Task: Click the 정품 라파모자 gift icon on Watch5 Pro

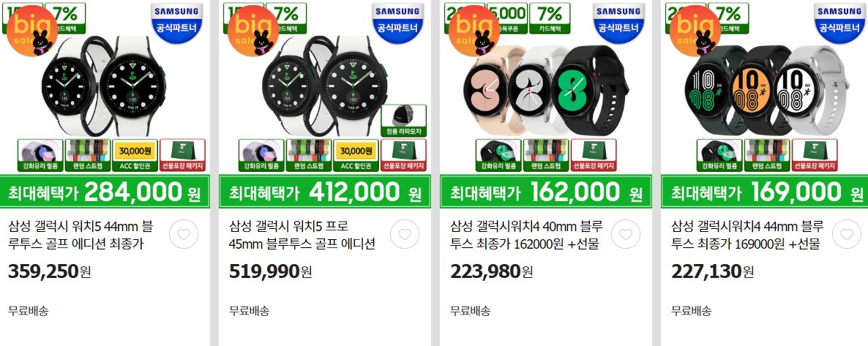Action: point(403,121)
